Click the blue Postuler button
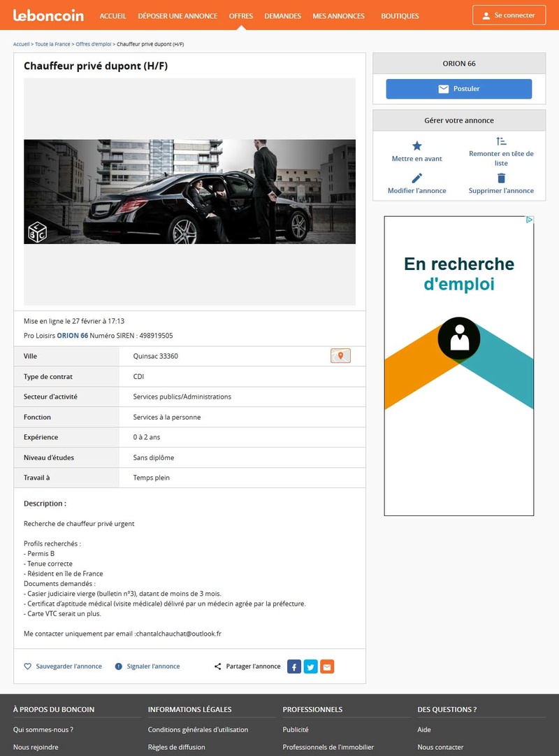This screenshot has width=559, height=756. coord(459,89)
